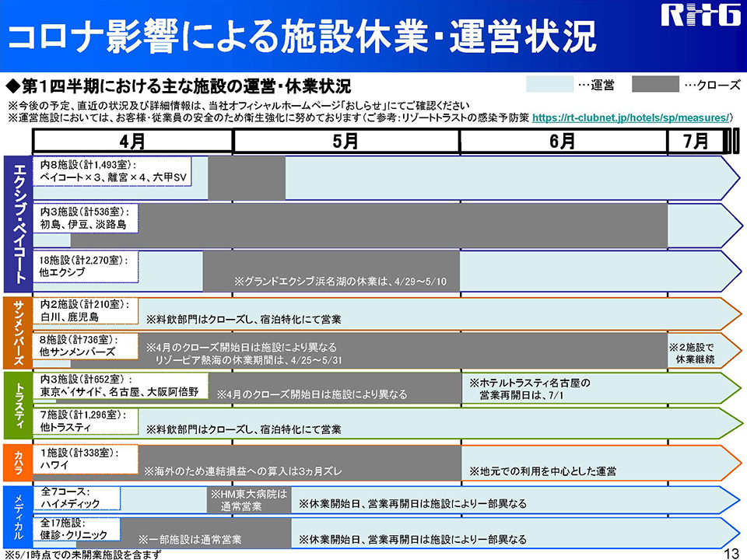Click the note ※グランドエクシブ浜名湖の休業は、4/29～5/10
The width and height of the screenshot is (747, 560).
340,282
